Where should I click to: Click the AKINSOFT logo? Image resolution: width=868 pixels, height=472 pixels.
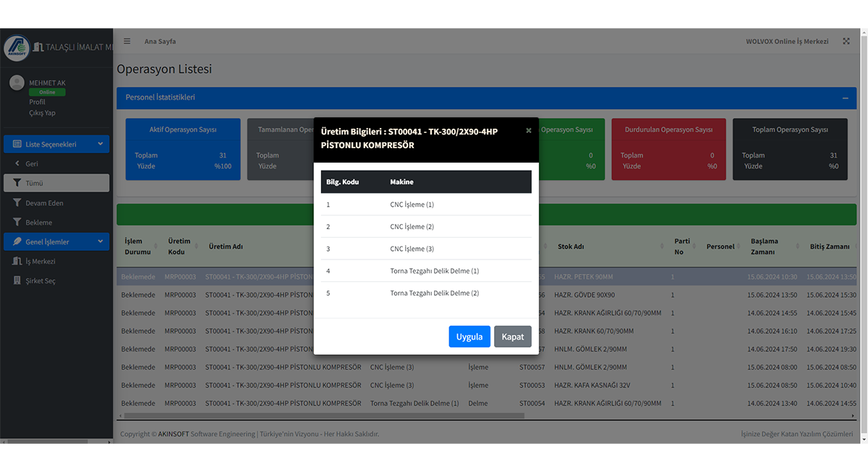click(x=17, y=47)
